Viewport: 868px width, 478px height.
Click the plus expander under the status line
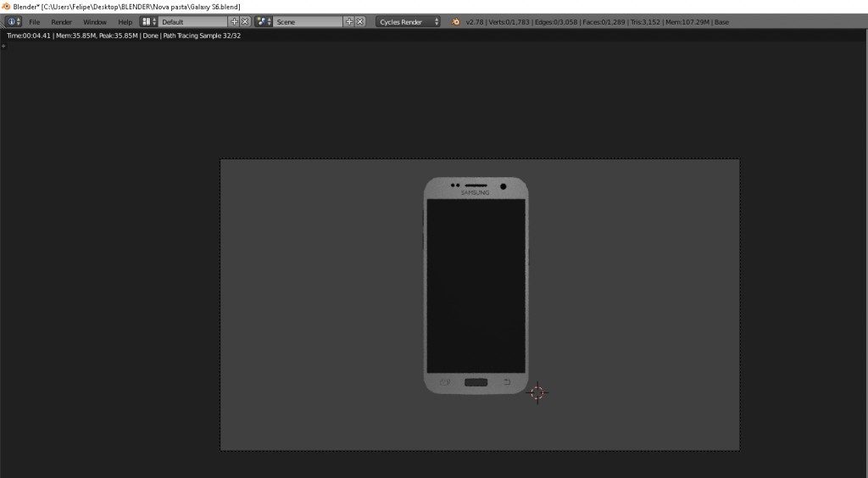[x=3, y=46]
